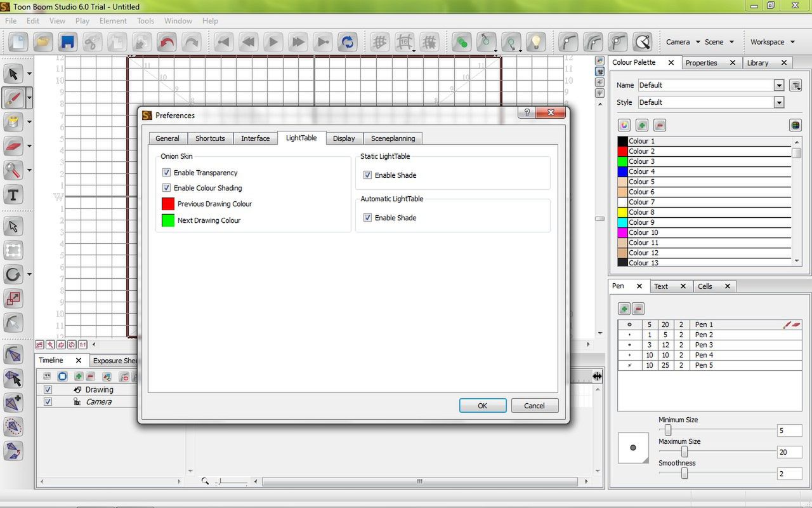Screen dimensions: 812x508
Task: Select the Zoom magnifier tool
Action: [13, 170]
